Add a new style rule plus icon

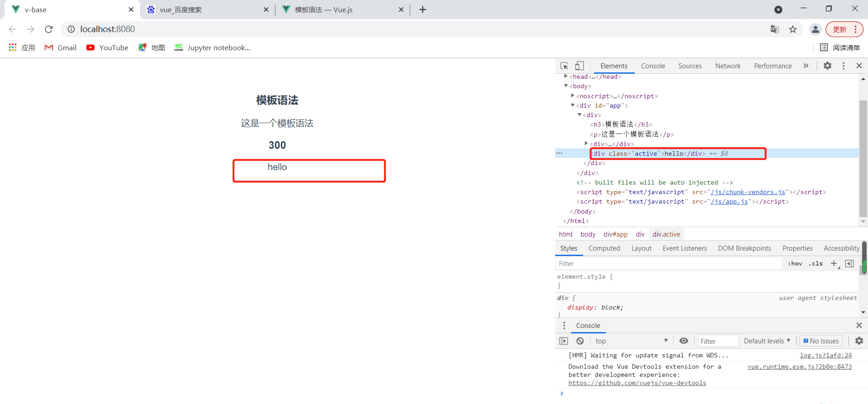(835, 263)
